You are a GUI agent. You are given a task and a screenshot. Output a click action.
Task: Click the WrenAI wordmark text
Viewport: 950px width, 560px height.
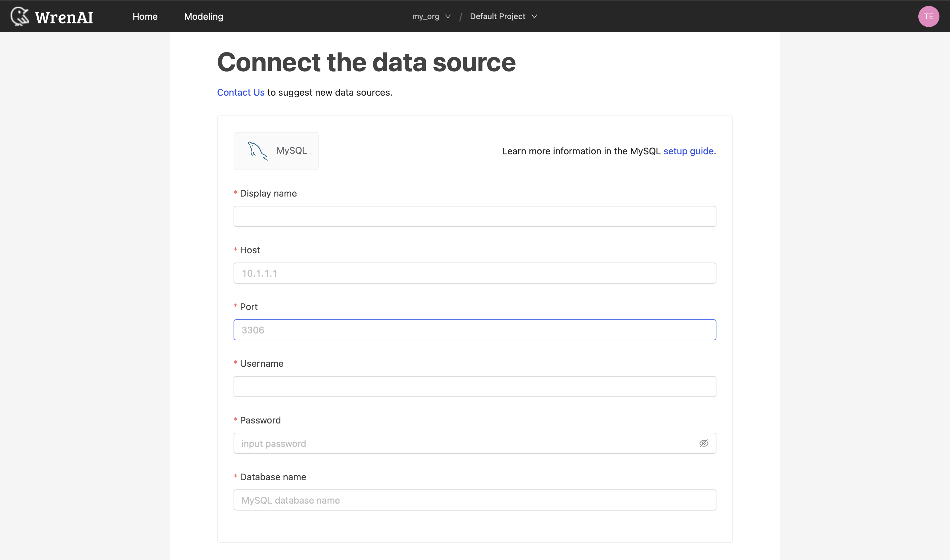click(64, 17)
